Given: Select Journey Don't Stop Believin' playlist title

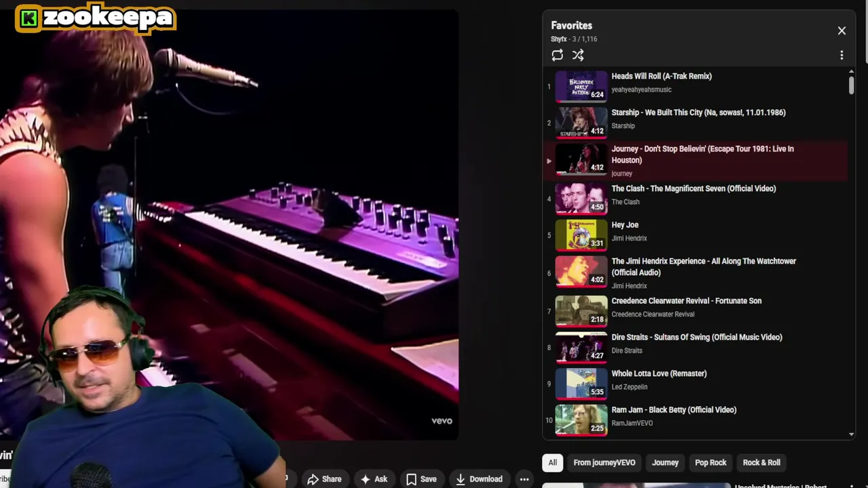Looking at the screenshot, I should (703, 155).
